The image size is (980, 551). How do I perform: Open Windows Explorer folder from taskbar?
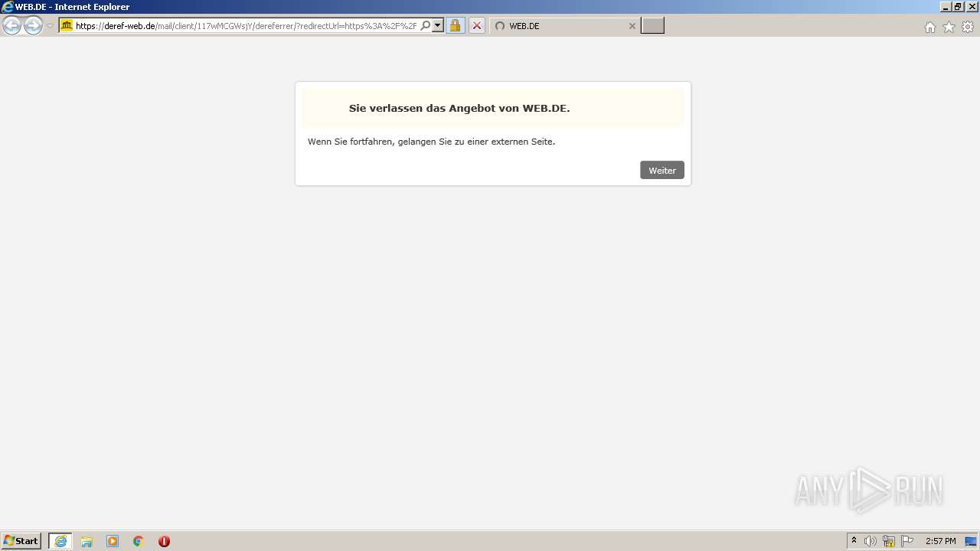point(87,541)
